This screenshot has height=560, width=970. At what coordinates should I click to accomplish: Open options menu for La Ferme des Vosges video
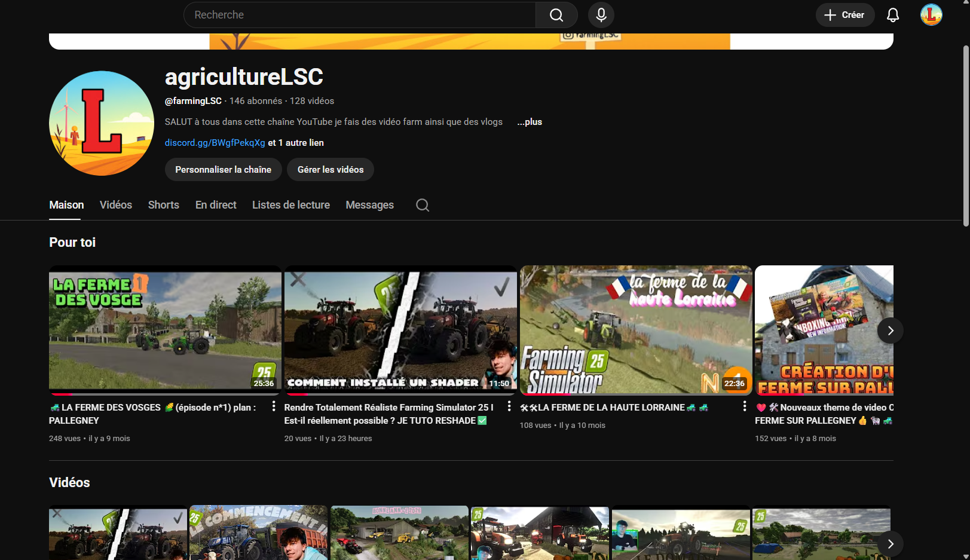pyautogui.click(x=274, y=406)
